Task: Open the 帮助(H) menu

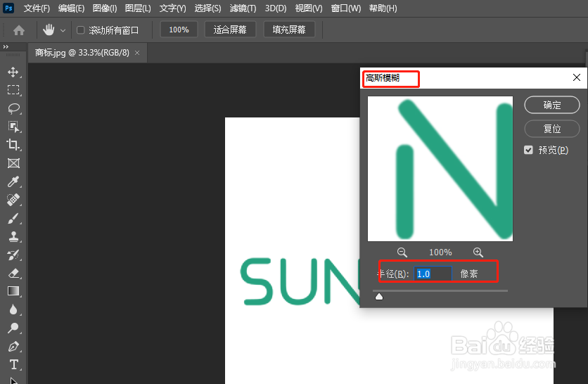Action: pos(383,8)
